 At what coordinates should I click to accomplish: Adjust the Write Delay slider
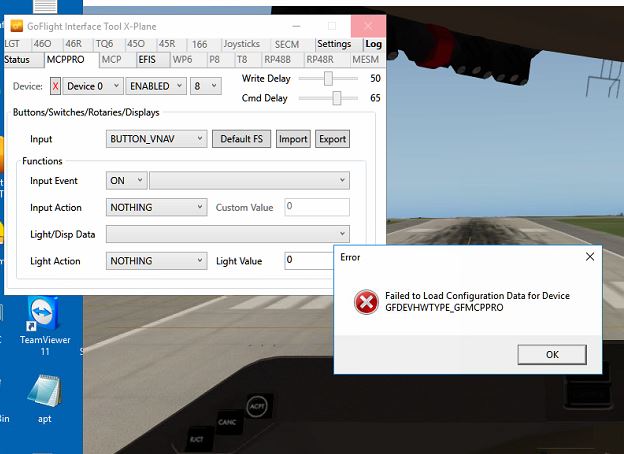tap(327, 77)
